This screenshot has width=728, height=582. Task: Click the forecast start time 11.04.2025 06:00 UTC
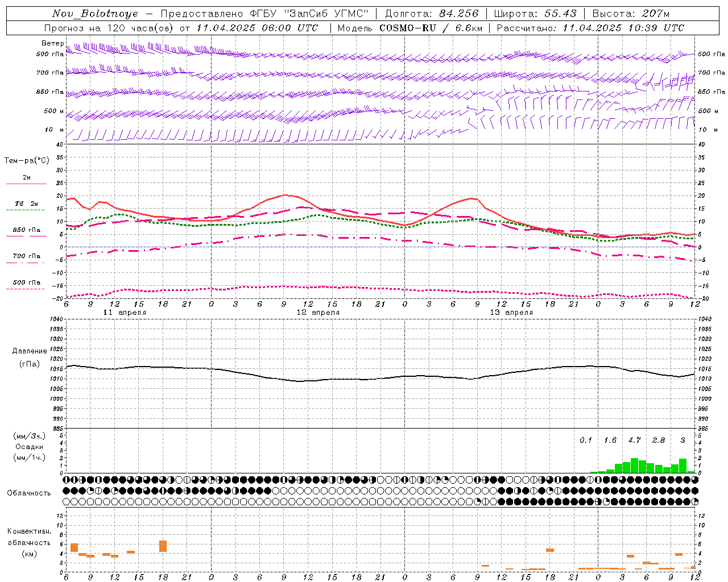257,28
